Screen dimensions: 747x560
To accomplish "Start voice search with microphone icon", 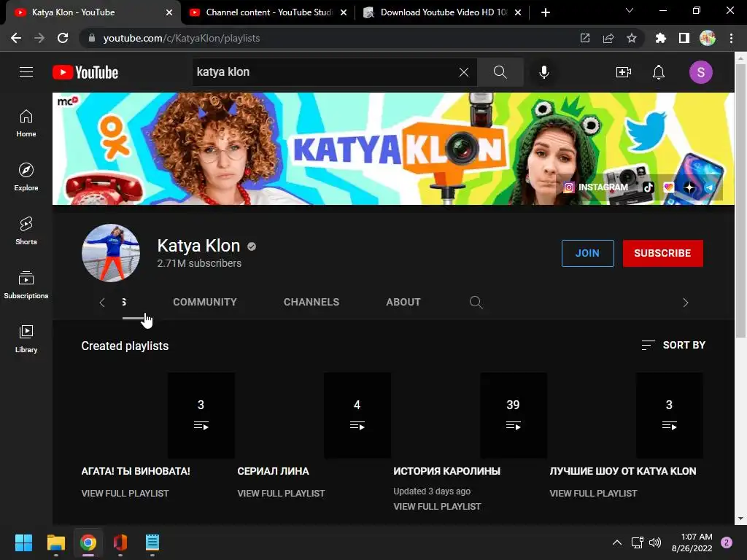I will pyautogui.click(x=544, y=72).
